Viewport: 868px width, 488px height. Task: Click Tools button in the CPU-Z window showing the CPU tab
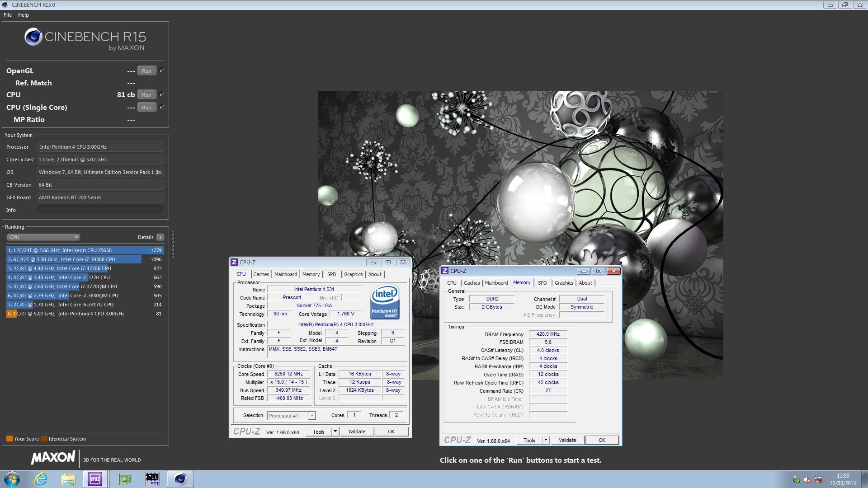[319, 432]
